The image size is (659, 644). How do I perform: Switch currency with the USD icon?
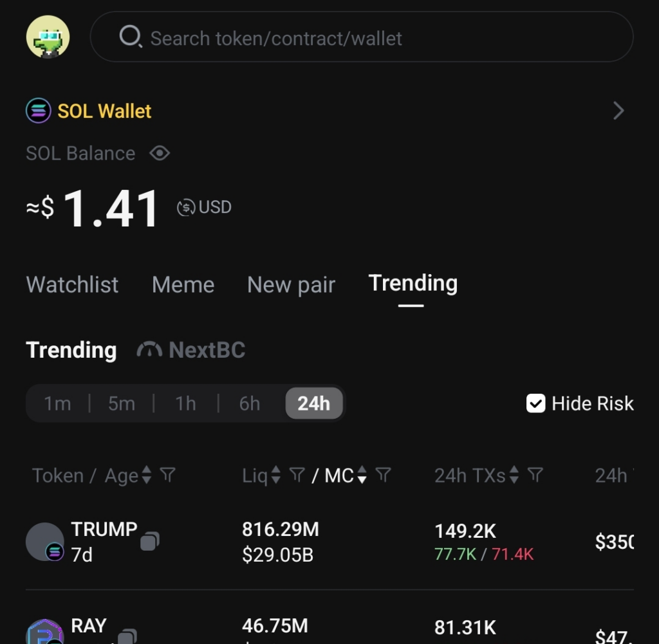[186, 207]
